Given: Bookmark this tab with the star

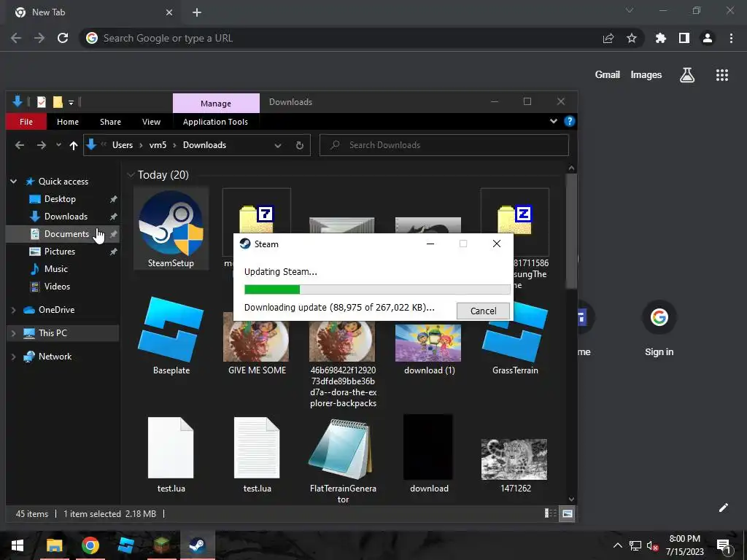Looking at the screenshot, I should 632,38.
